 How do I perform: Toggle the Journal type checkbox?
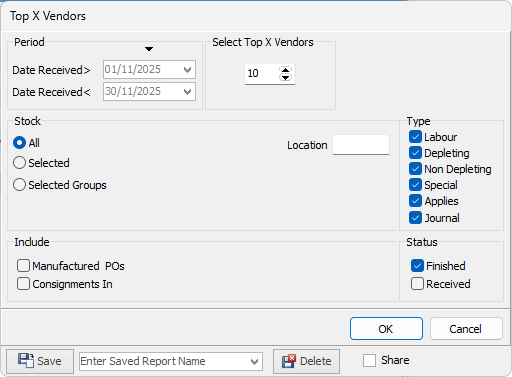click(x=415, y=218)
